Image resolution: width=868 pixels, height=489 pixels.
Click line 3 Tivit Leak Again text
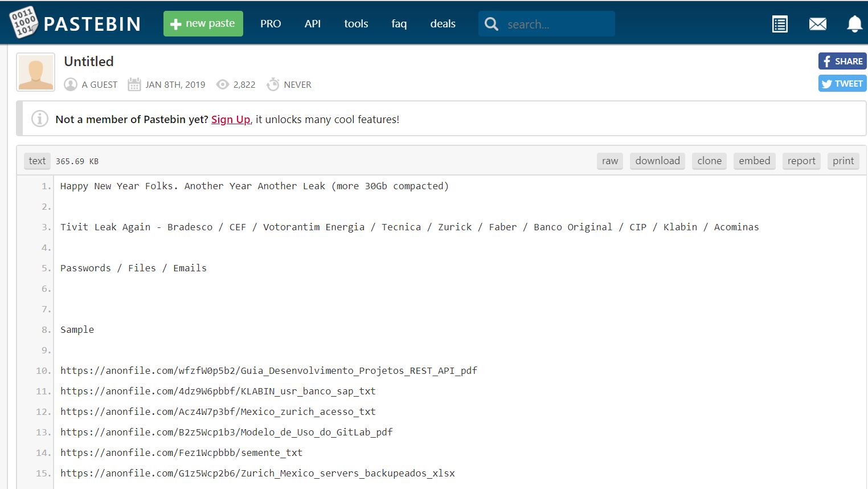click(410, 227)
